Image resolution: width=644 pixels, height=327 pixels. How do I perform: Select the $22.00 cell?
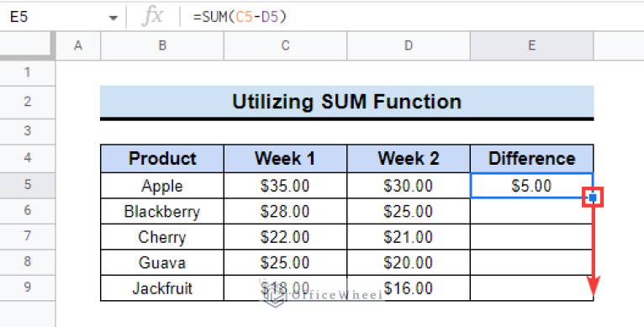point(286,237)
